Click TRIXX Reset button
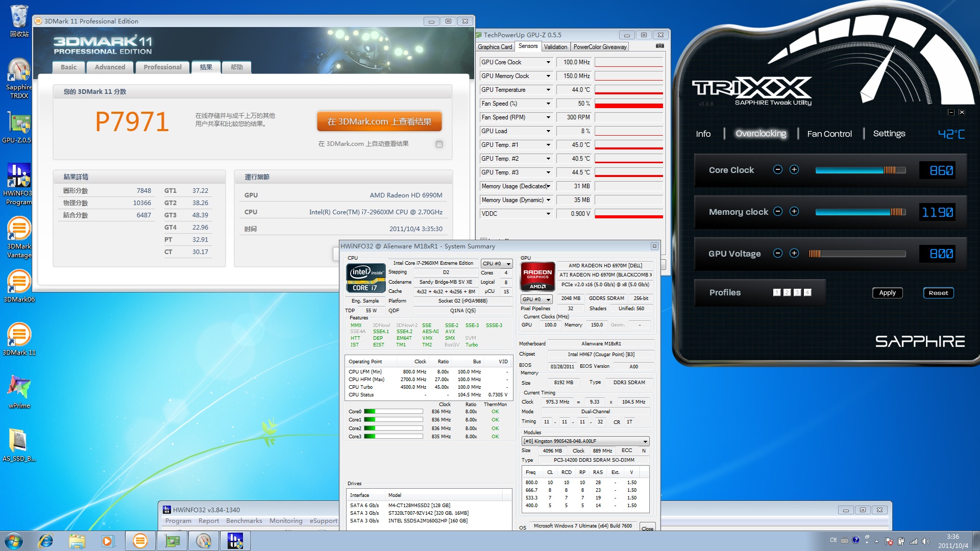The width and height of the screenshot is (980, 551). 938,293
